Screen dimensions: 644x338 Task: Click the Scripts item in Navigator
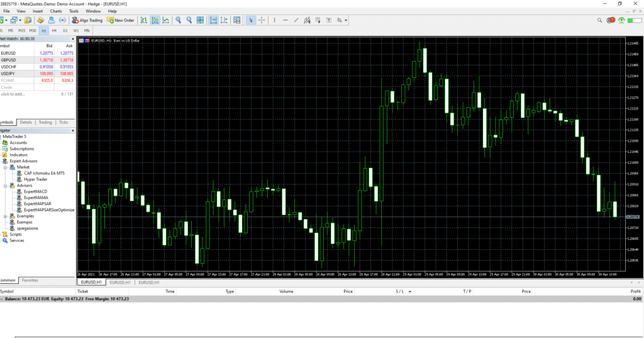coord(16,234)
